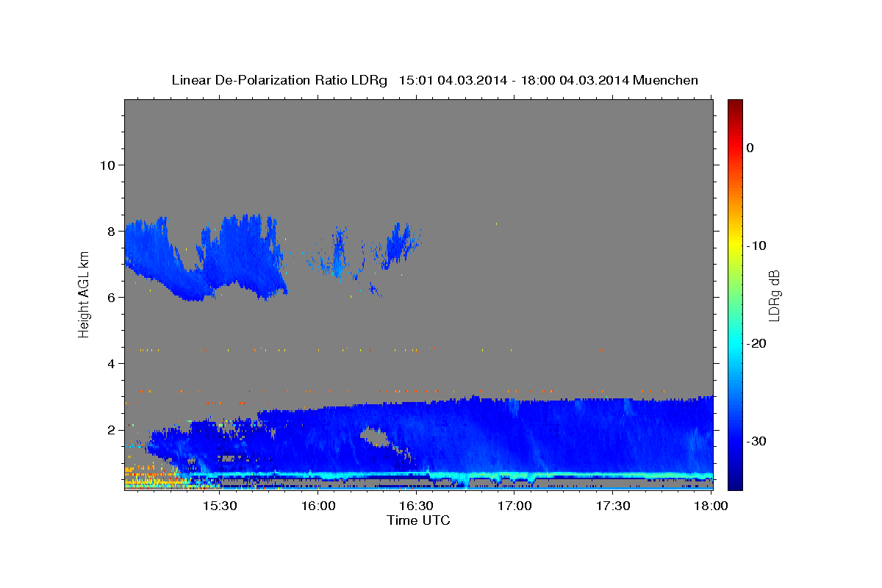Click the colorbar value 0
Viewport: 882px width, 588px height.
tap(750, 148)
